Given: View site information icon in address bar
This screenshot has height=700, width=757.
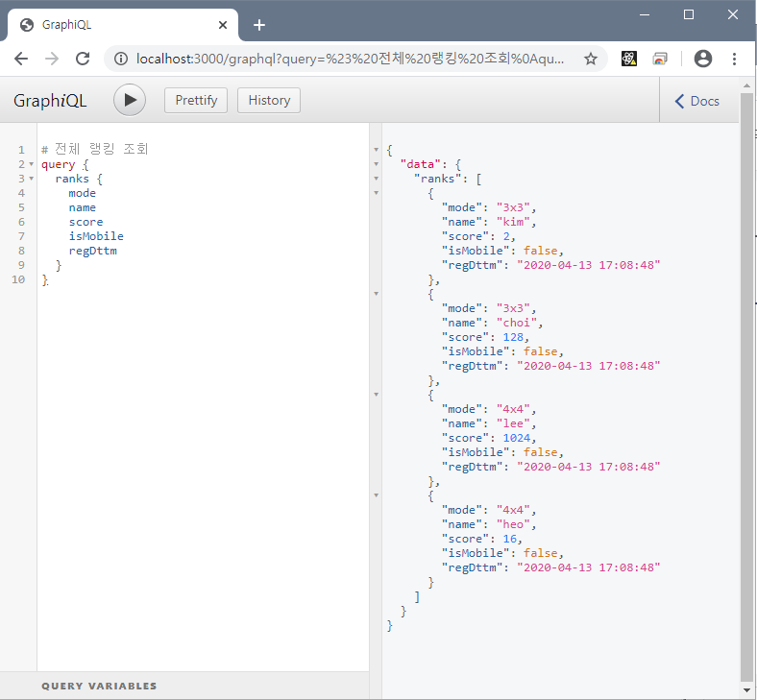Looking at the screenshot, I should coord(121,59).
